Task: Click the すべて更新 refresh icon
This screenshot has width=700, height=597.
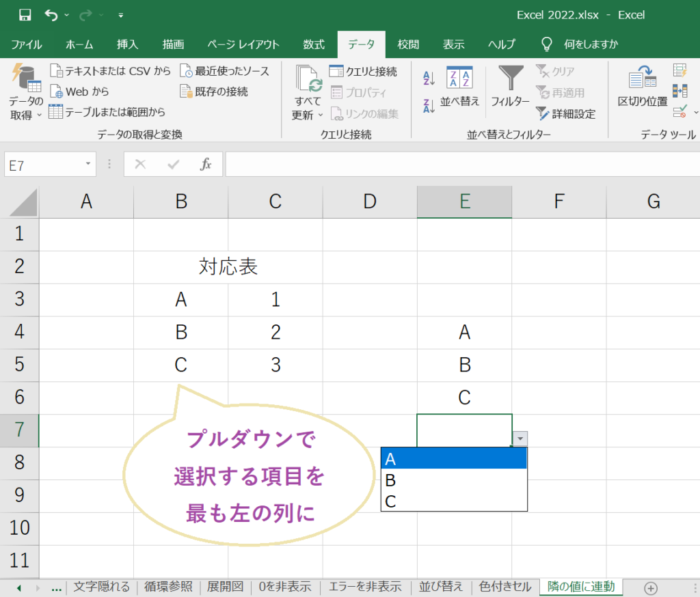Action: coord(308,79)
